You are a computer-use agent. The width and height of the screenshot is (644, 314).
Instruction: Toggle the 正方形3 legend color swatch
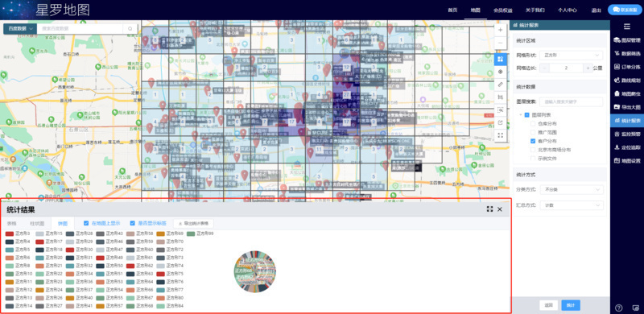pyautogui.click(x=10, y=233)
